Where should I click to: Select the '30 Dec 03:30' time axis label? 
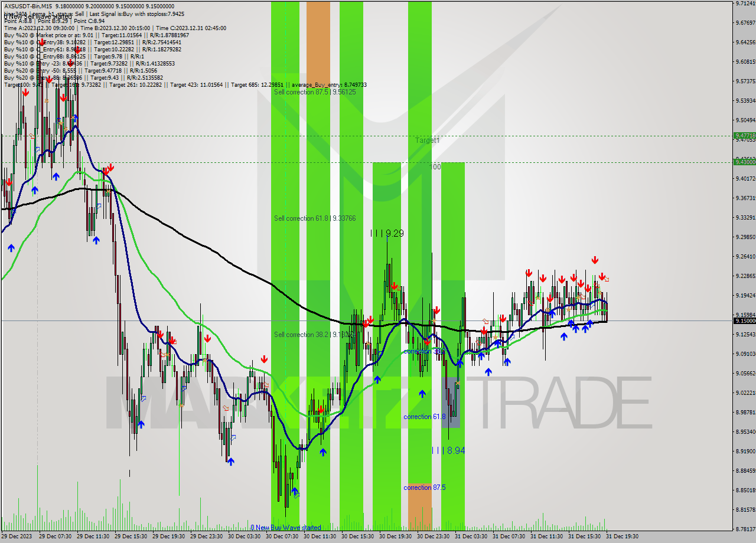point(244,537)
